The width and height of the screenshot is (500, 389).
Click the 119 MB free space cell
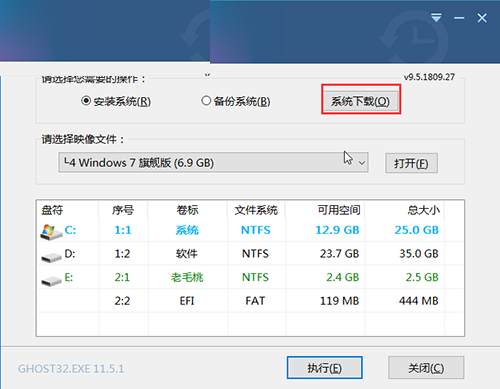pos(339,301)
